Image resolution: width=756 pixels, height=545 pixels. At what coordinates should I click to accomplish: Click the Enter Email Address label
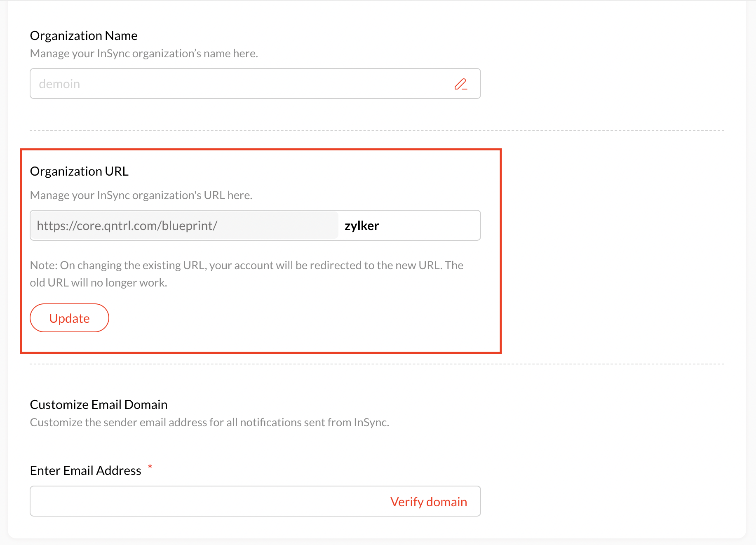85,470
